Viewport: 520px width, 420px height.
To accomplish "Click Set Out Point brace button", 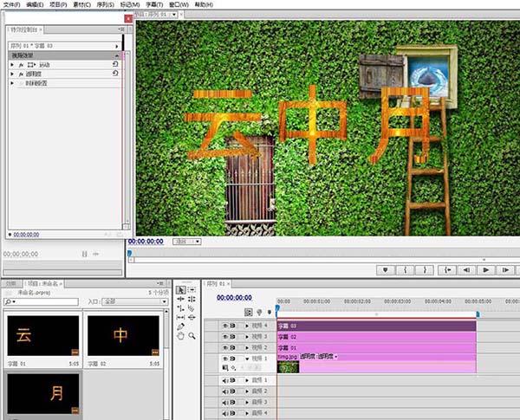I will point(425,270).
